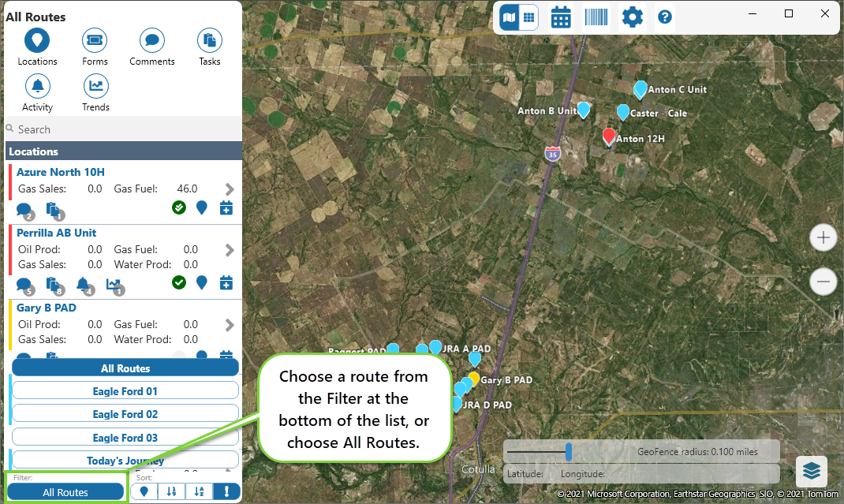Viewport: 844px width, 504px height.
Task: Expand Azure North 10H details chevron
Action: pyautogui.click(x=230, y=189)
